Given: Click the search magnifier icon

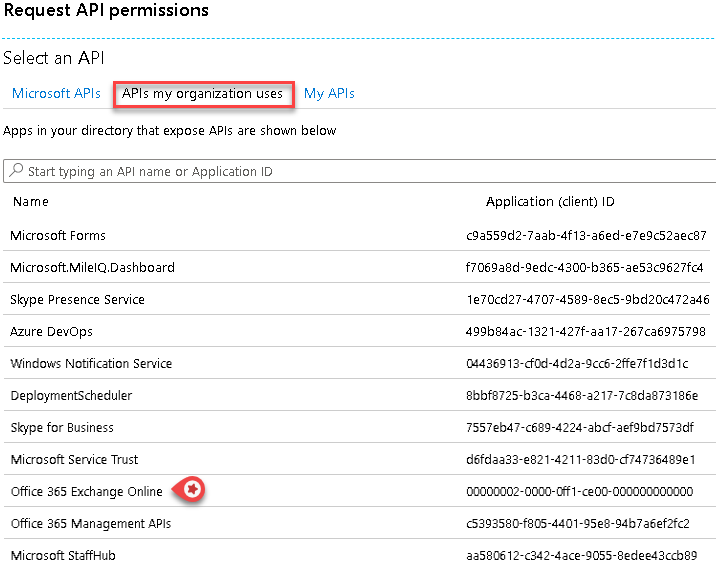Looking at the screenshot, I should (x=16, y=171).
